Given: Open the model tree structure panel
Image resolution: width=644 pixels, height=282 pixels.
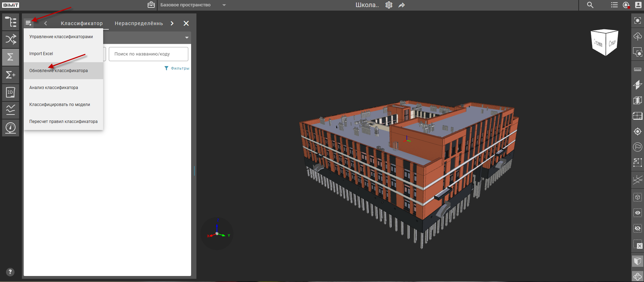Looking at the screenshot, I should tap(11, 22).
